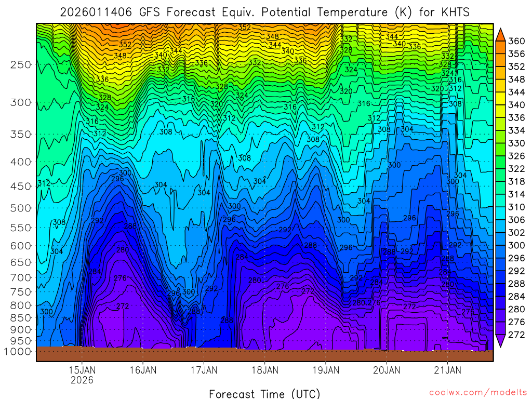Click the "Forecast Time (UTC)" axis label
Viewport: 532px width, 399px height.
point(264,394)
